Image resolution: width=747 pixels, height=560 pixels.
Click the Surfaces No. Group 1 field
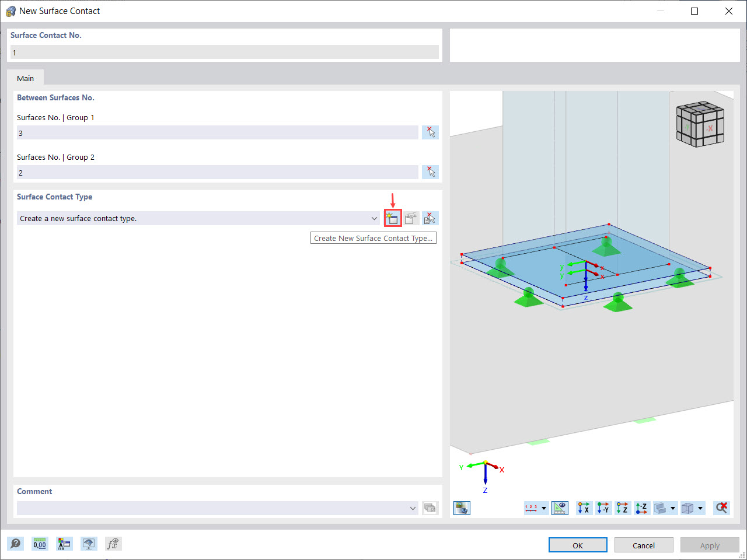[x=218, y=132]
